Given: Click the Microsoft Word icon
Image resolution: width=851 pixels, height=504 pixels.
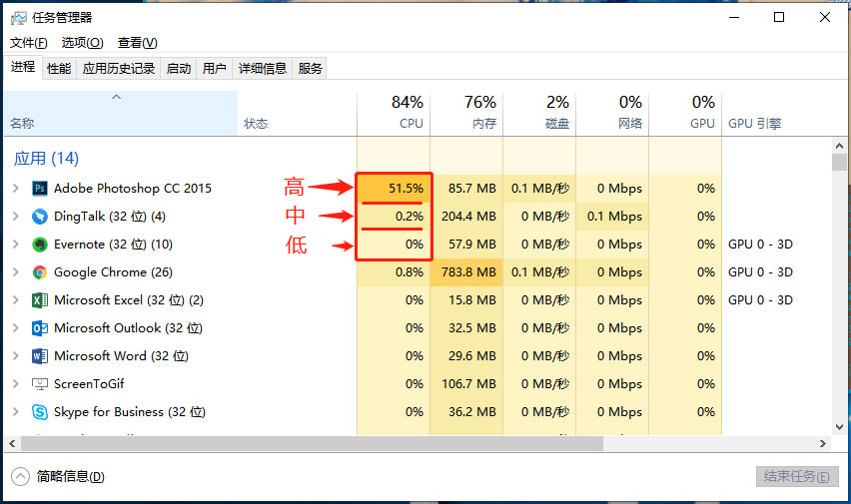Looking at the screenshot, I should tap(40, 355).
